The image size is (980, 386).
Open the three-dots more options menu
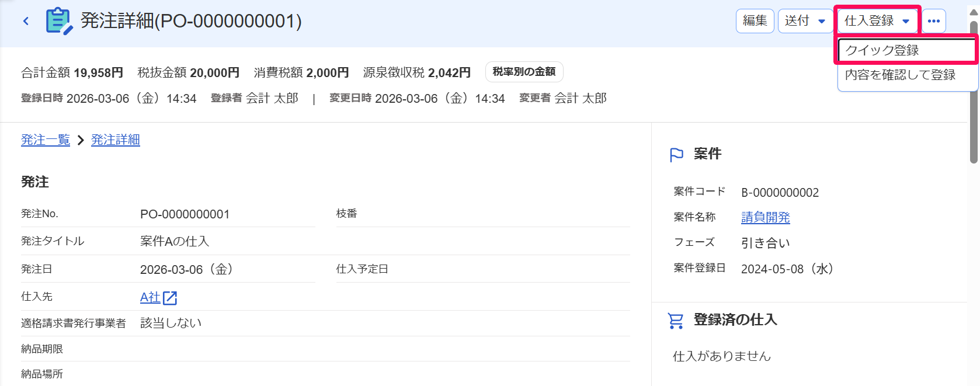tap(934, 21)
